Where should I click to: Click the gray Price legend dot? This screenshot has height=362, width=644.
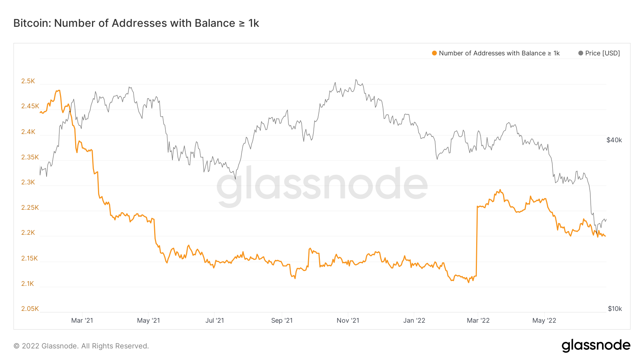pyautogui.click(x=581, y=53)
